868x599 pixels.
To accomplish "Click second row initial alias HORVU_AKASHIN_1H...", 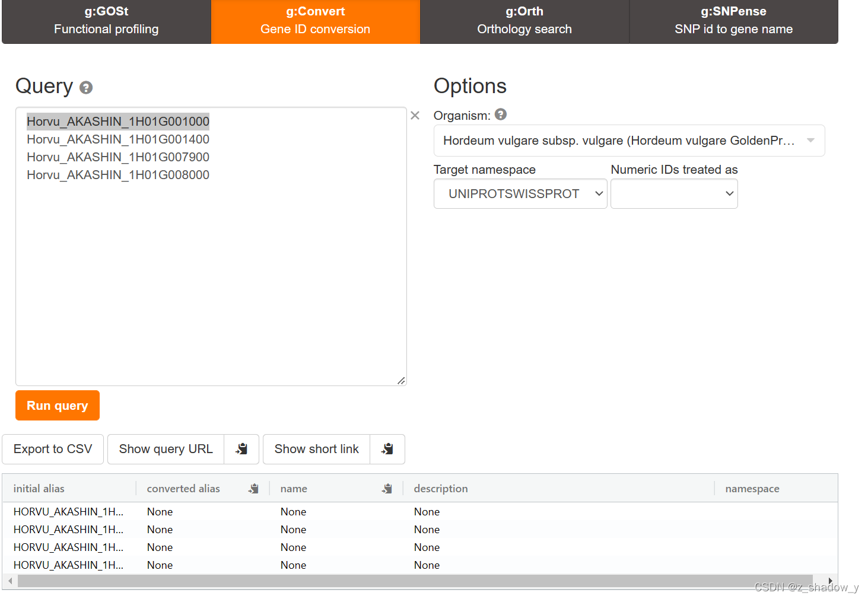I will [68, 530].
